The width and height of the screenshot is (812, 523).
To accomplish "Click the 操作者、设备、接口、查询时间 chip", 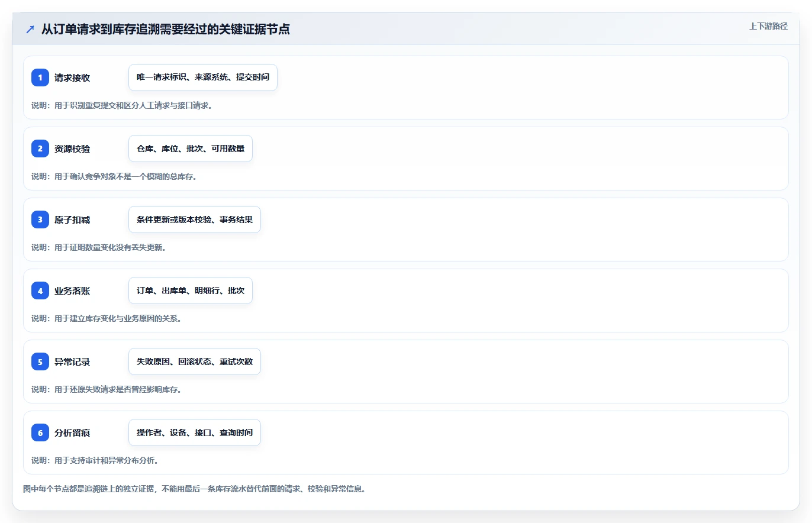I will (x=195, y=432).
